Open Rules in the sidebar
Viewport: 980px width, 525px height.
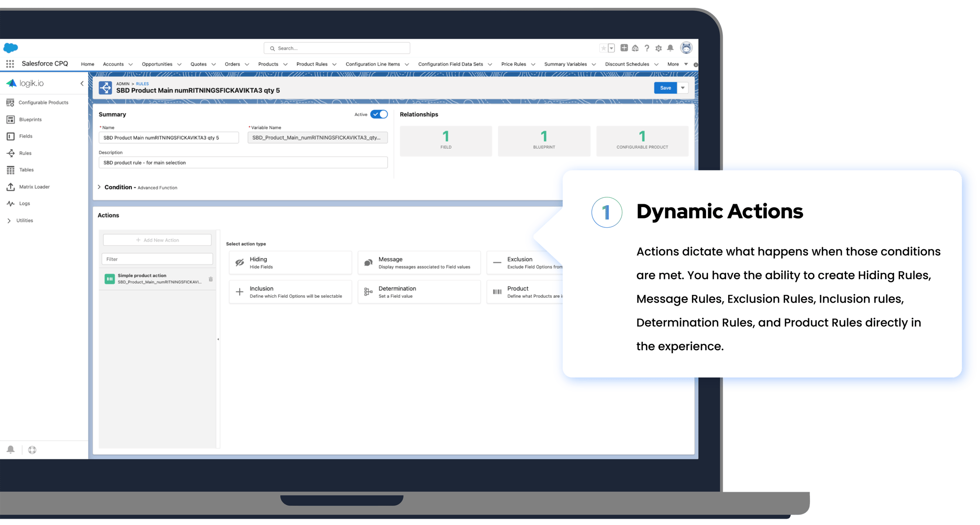pos(25,153)
